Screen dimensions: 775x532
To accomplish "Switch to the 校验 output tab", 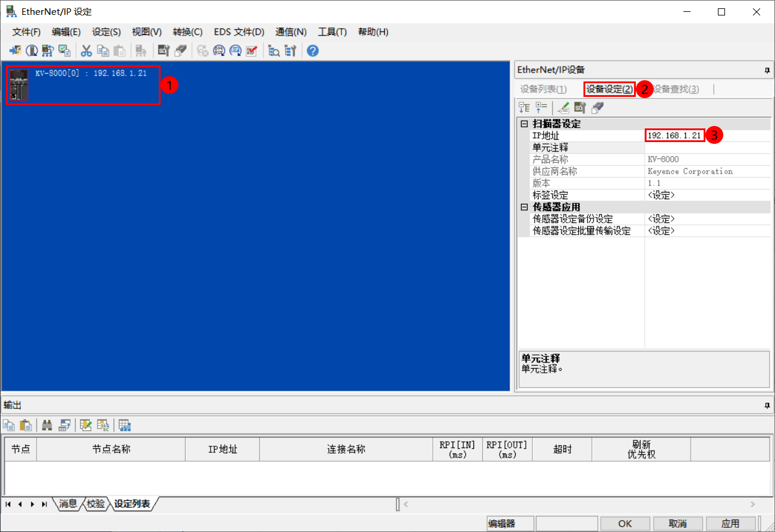I will point(95,504).
